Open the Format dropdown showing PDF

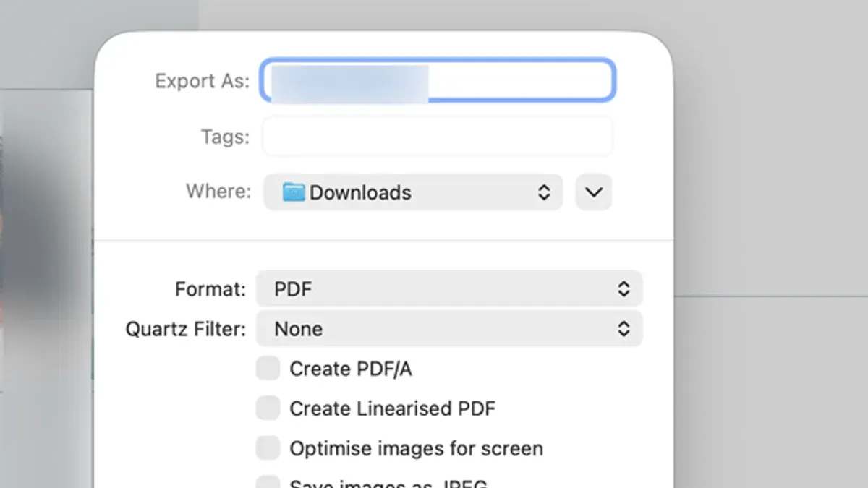click(449, 289)
